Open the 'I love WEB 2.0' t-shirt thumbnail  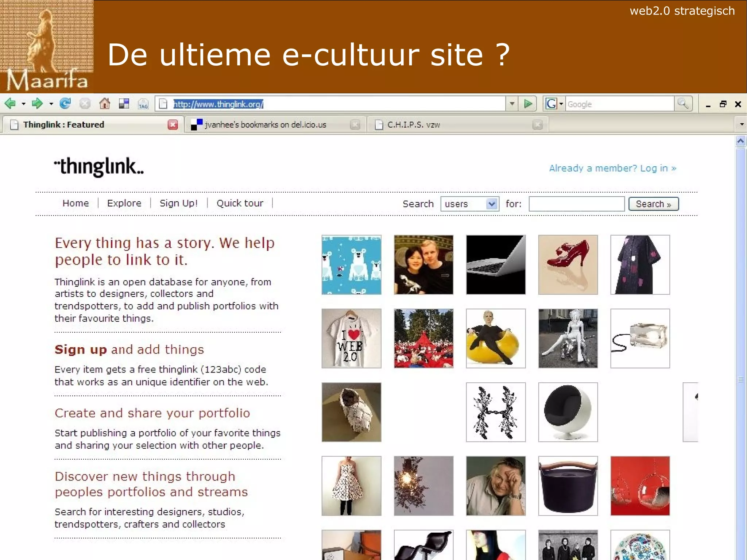click(x=351, y=339)
